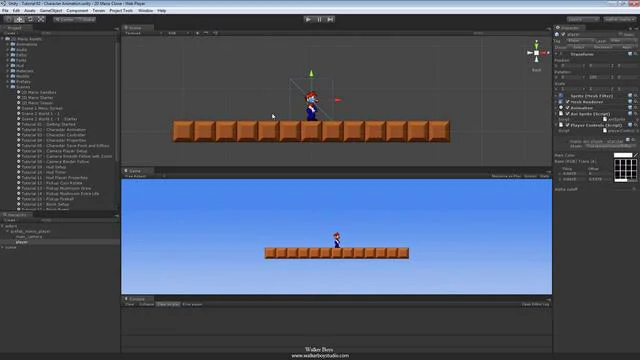640x360 pixels.
Task: Click the white Main Color swatch
Action: click(x=623, y=155)
